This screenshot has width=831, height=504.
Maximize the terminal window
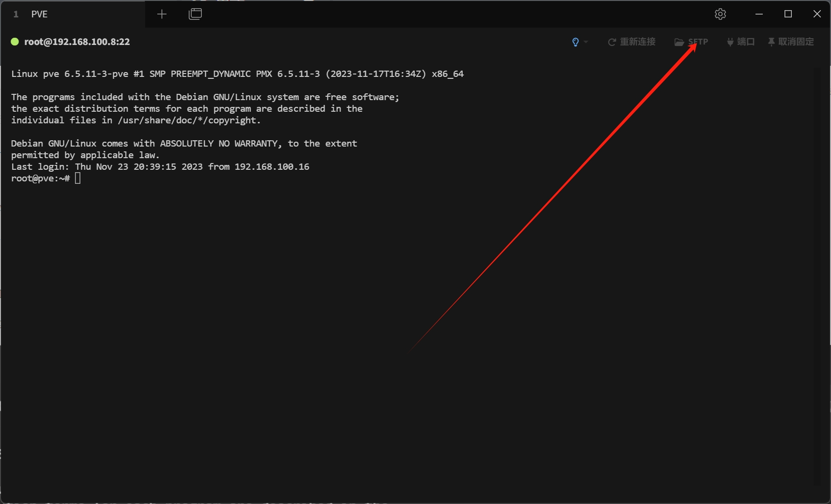pos(788,14)
